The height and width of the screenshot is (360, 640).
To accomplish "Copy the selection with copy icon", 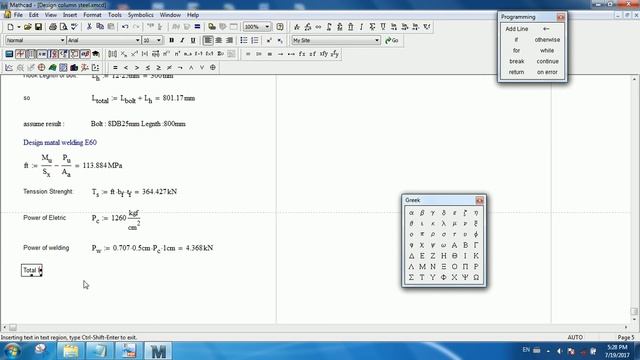I will (100, 27).
